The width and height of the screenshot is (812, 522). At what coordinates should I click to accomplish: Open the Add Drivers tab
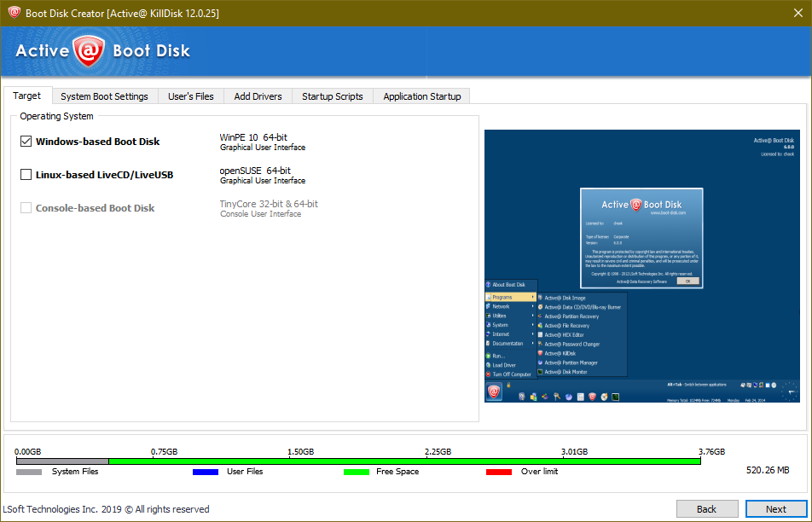258,96
